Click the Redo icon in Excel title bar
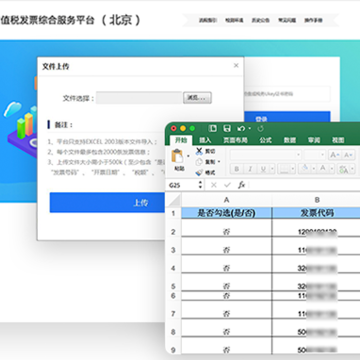360x360 pixels. click(261, 128)
